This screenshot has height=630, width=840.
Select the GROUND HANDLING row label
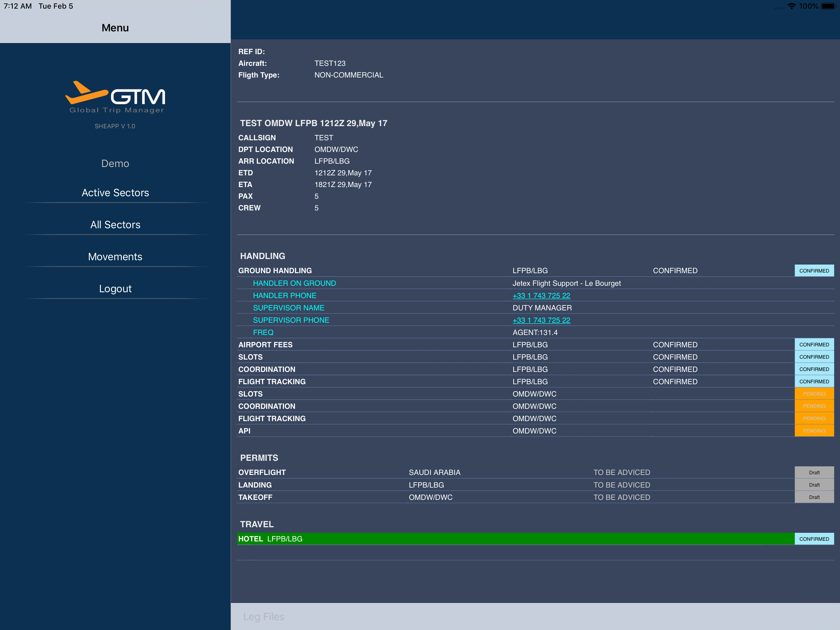point(275,270)
